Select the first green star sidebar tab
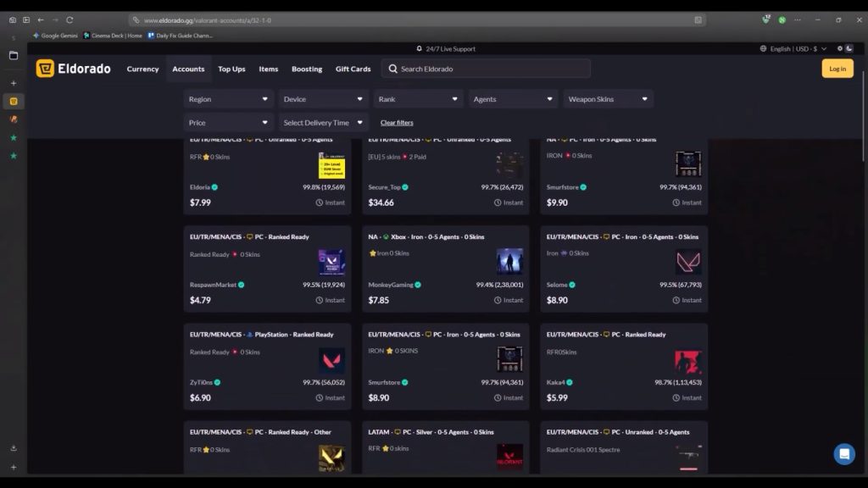The image size is (868, 488). 14,138
